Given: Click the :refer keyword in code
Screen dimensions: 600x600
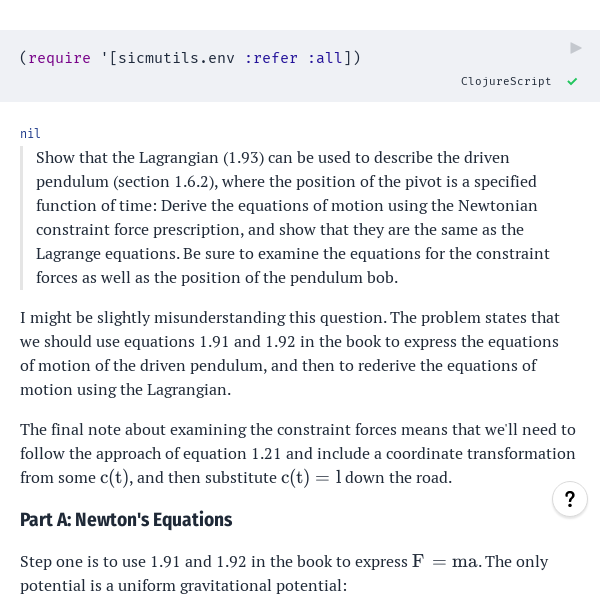Looking at the screenshot, I should [271, 58].
